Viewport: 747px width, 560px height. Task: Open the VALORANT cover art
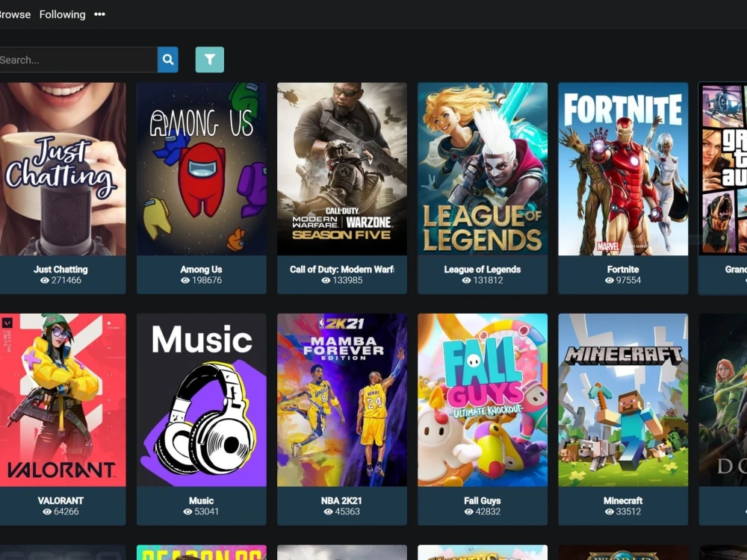click(x=63, y=400)
